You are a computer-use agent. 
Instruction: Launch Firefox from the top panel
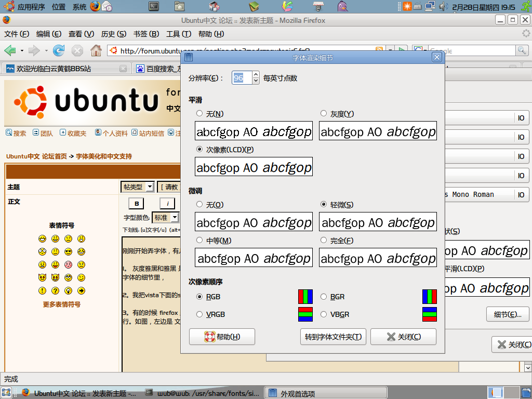tap(96, 6)
